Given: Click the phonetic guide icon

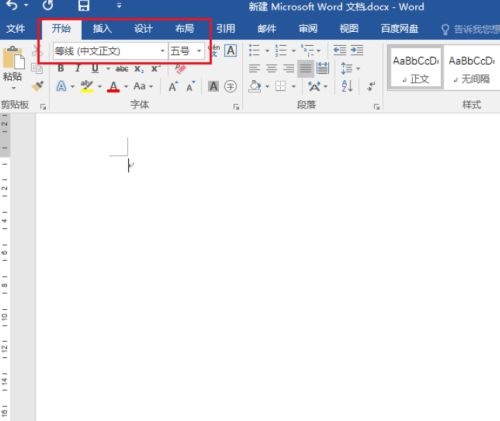Looking at the screenshot, I should coord(215,51).
